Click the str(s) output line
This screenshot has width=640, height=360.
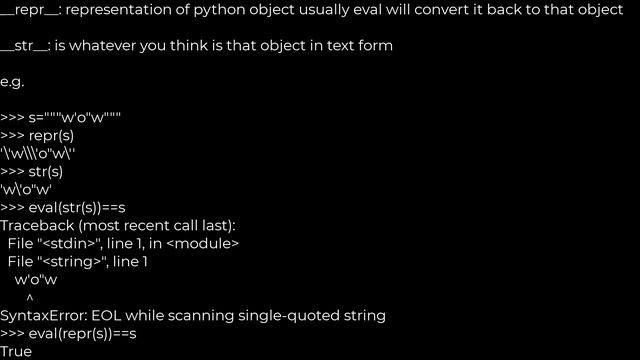(26, 190)
